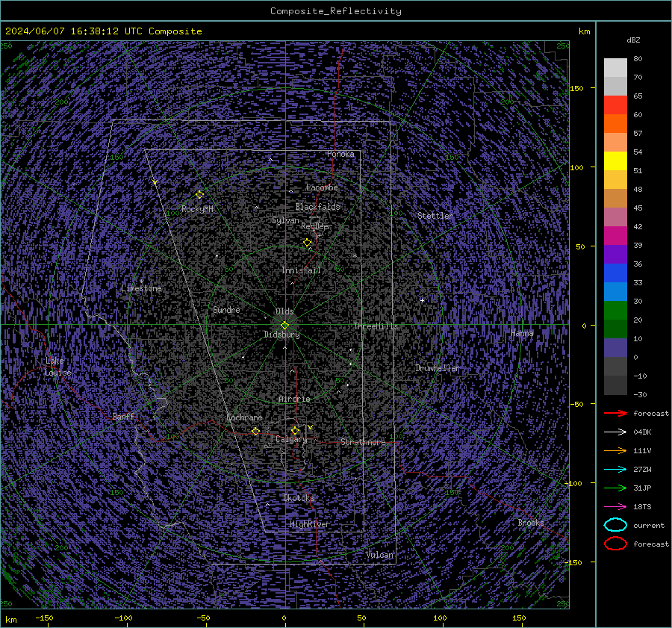Click the Vulcan label

380,555
